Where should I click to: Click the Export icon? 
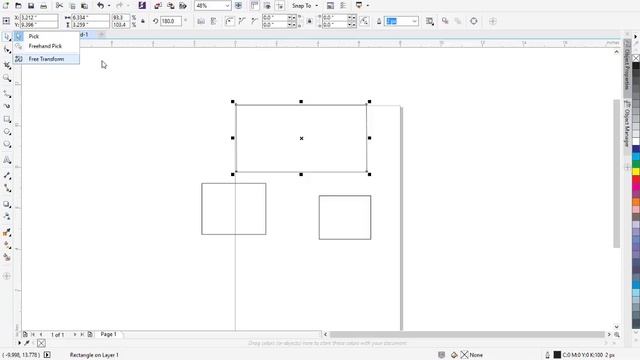coord(171,6)
